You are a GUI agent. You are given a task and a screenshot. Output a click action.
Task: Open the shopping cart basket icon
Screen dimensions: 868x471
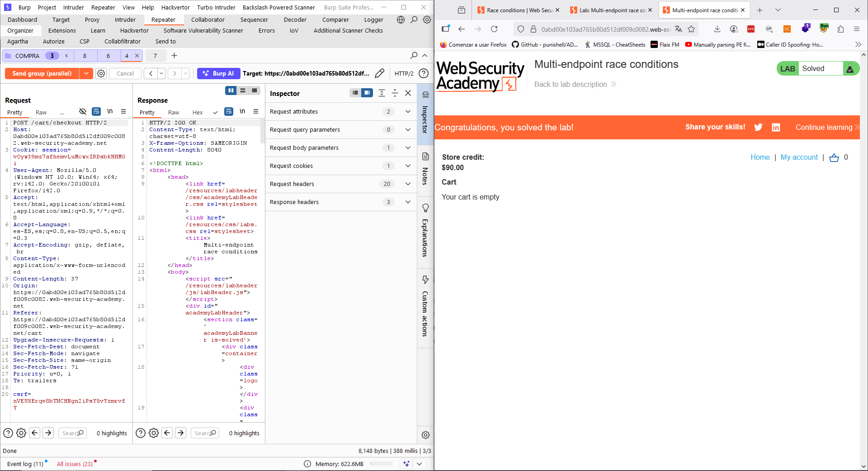coord(834,157)
